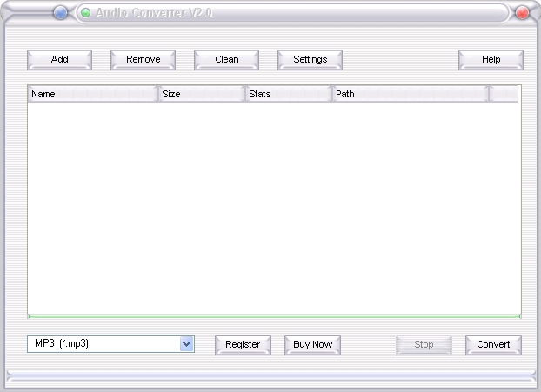
Task: Click the blue orb button in title bar
Action: point(60,13)
